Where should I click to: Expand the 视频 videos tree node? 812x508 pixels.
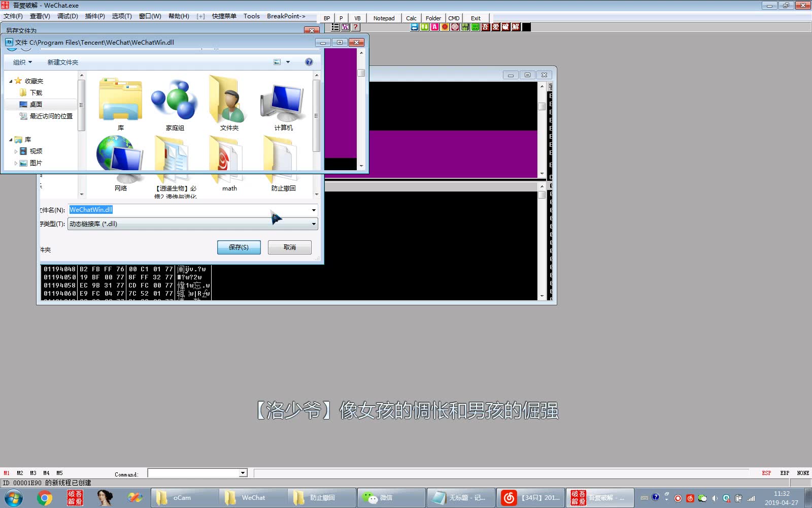point(16,151)
